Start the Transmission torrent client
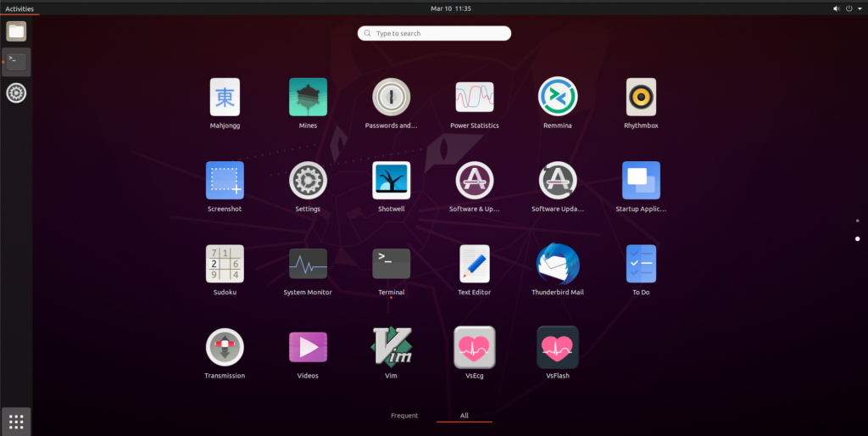The height and width of the screenshot is (436, 868). [x=225, y=347]
